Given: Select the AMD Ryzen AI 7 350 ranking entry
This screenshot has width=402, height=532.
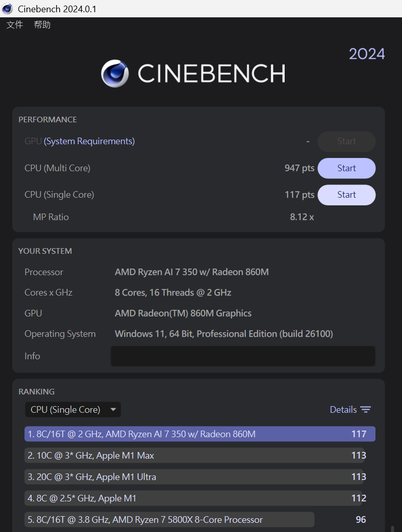Looking at the screenshot, I should click(x=199, y=434).
